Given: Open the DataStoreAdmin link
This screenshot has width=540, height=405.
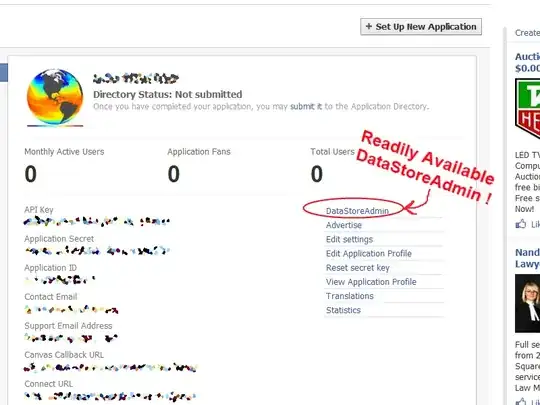Looking at the screenshot, I should tap(357, 211).
